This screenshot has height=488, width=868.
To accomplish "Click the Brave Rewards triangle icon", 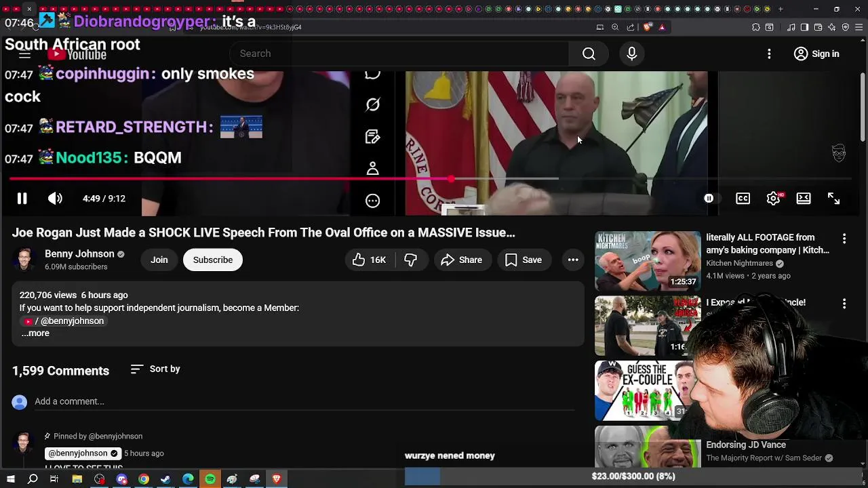I will point(662,27).
